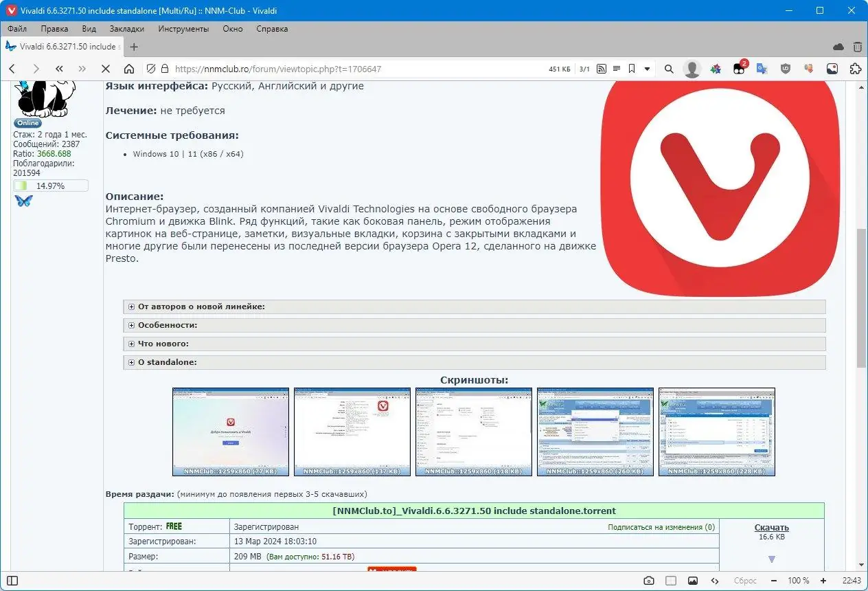Expand 'От авторов о новой линейке' section
The image size is (868, 591).
475,306
